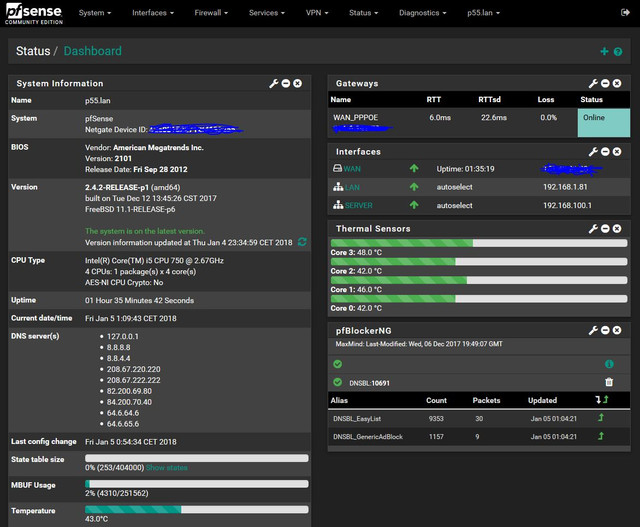The width and height of the screenshot is (640, 527).
Task: Close the Thermal Sensors widget
Action: pyautogui.click(x=617, y=229)
